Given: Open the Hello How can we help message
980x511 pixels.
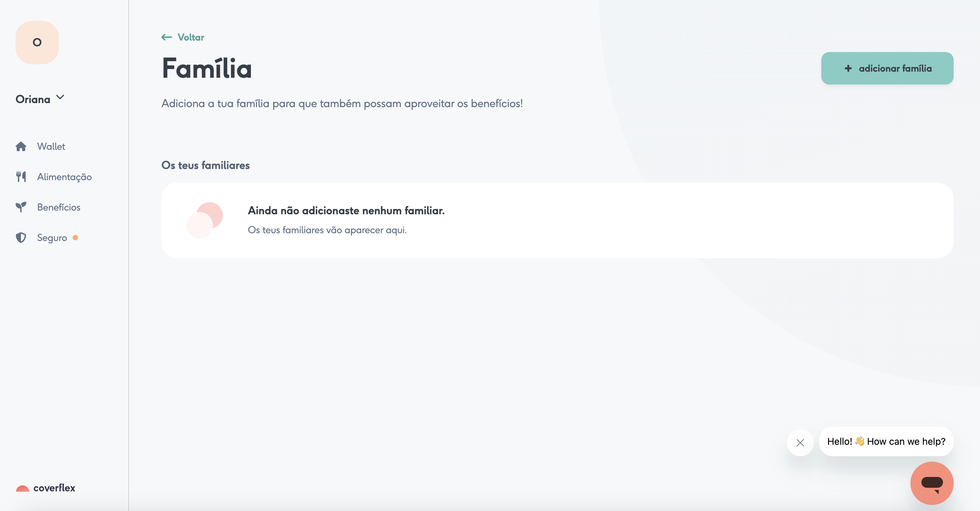Looking at the screenshot, I should click(x=886, y=441).
